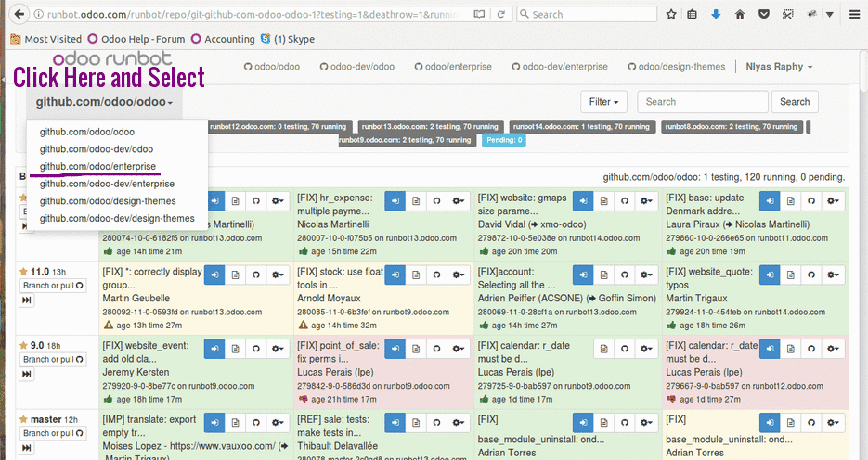Click fast-forward icon under 9.0 branch
Screen dimensions: 868x460
(x=27, y=375)
